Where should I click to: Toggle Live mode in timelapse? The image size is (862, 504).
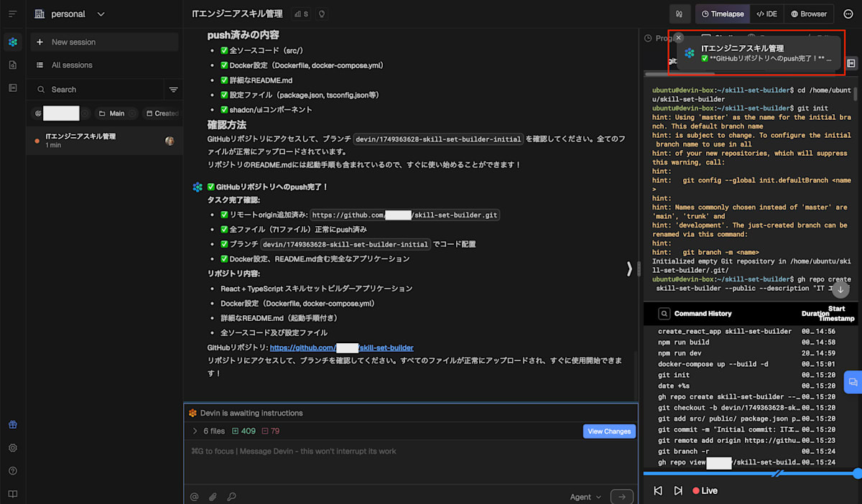(705, 491)
